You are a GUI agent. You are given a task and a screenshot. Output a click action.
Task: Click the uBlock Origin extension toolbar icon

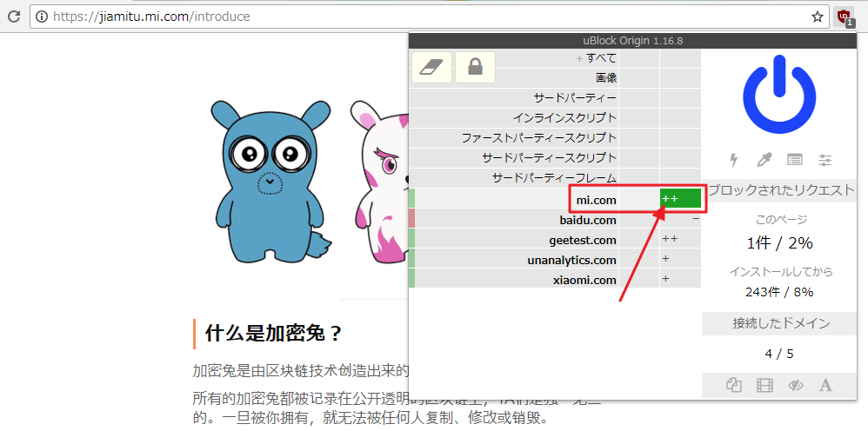[844, 17]
